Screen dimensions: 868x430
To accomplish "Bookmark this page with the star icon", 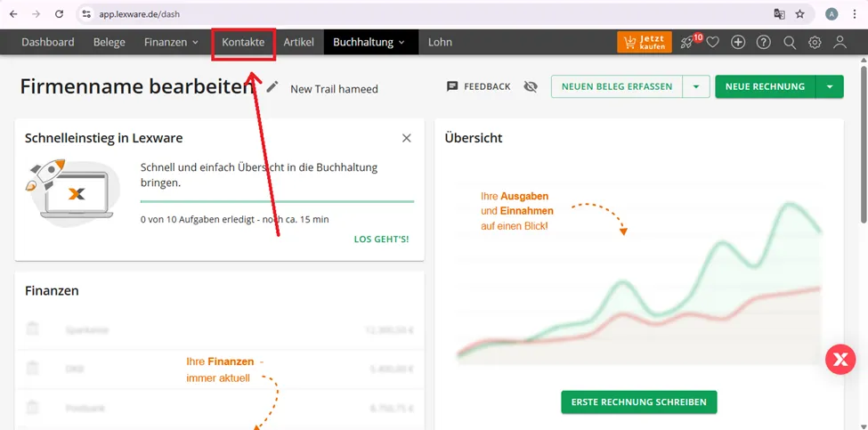I will pos(800,14).
